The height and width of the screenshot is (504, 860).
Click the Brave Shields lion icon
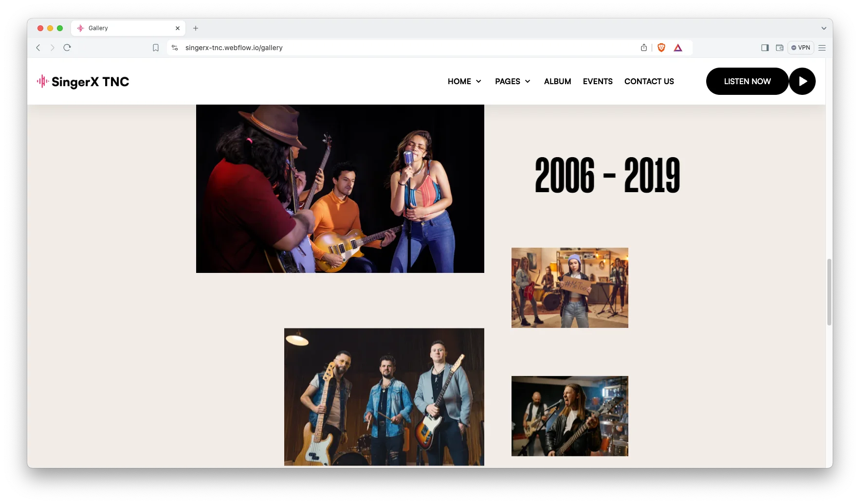(x=661, y=48)
